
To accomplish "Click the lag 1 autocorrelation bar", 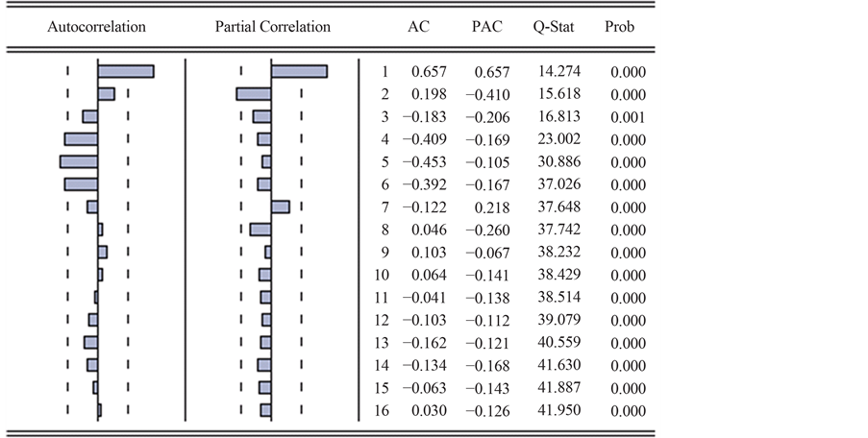I will (x=126, y=71).
